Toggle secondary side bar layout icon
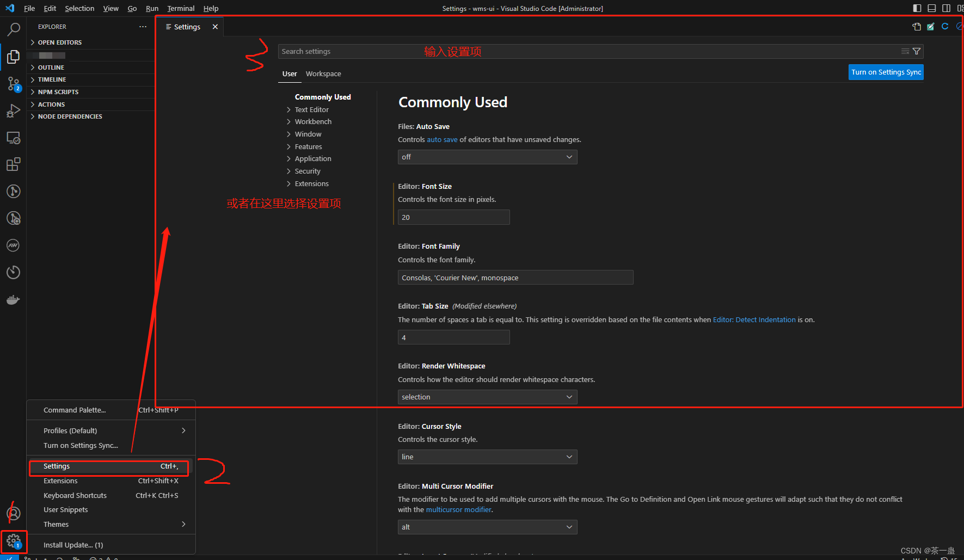Image resolution: width=964 pixels, height=560 pixels. (x=947, y=8)
